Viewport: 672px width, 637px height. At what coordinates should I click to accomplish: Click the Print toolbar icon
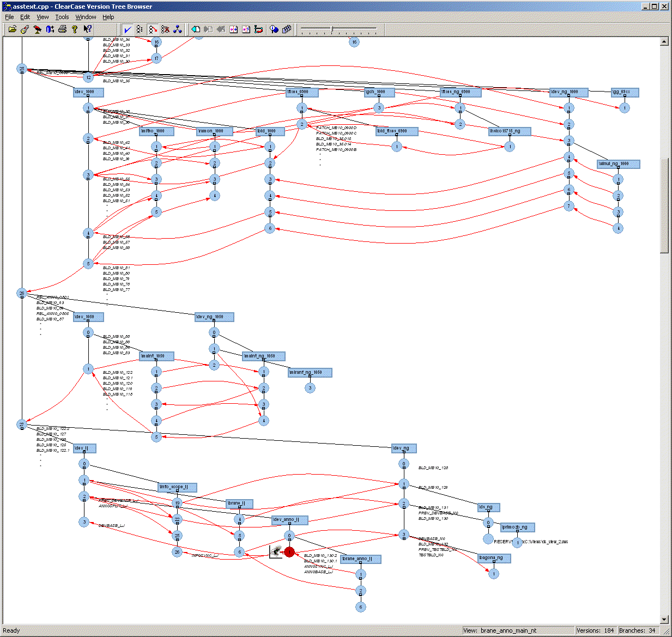click(x=62, y=29)
